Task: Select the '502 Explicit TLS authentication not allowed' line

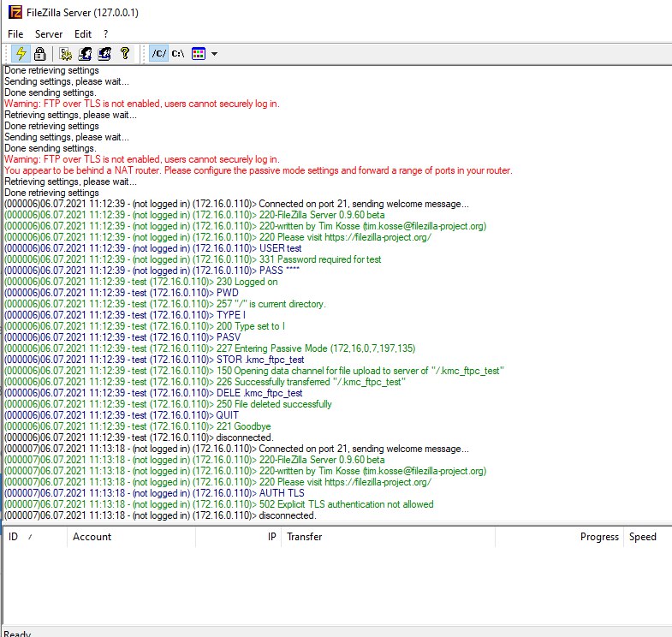Action: coord(219,504)
